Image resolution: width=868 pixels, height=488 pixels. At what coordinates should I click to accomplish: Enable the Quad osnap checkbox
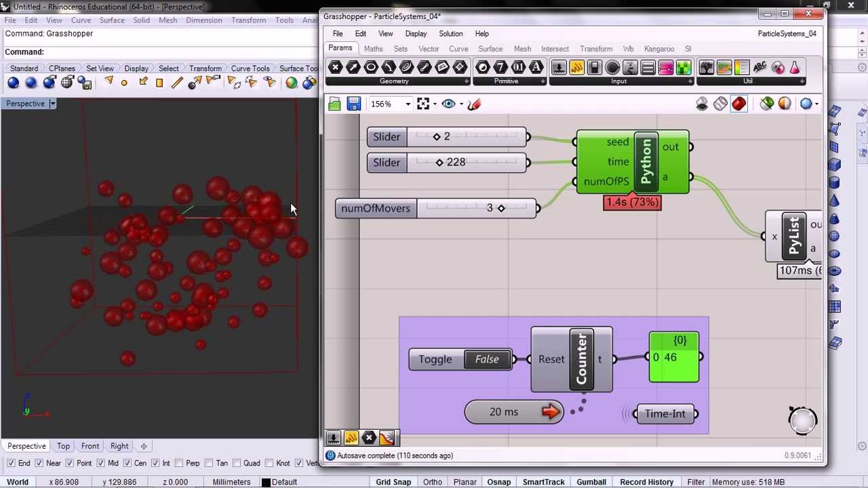[x=237, y=464]
